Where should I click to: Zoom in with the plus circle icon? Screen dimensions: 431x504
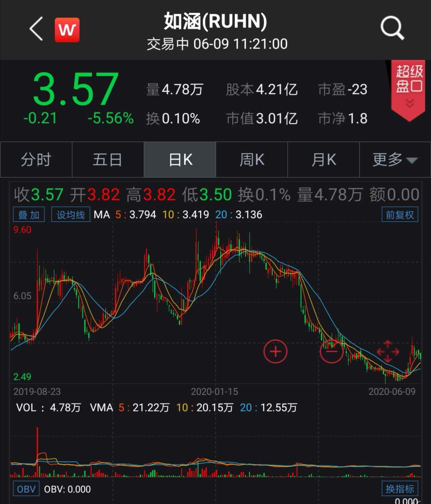pyautogui.click(x=275, y=352)
